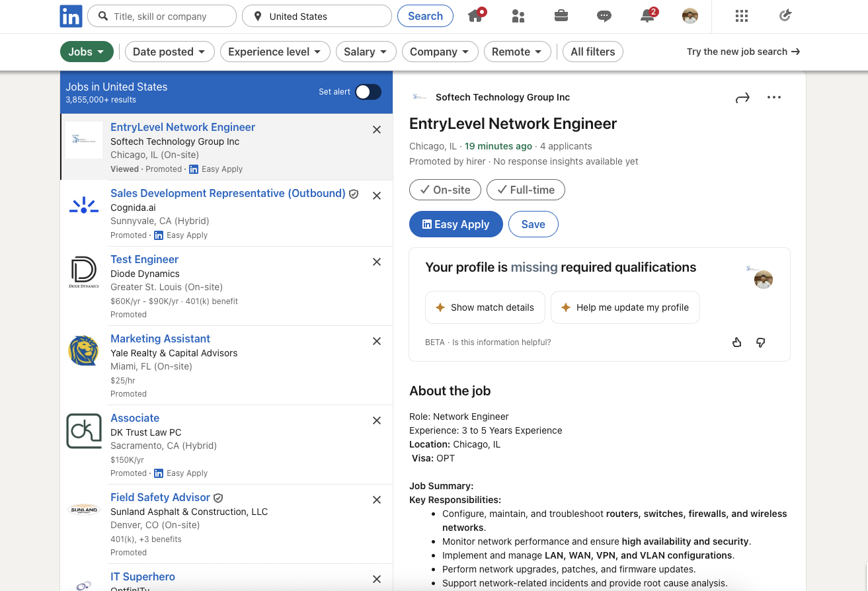Open Softech Technology Group Inc company link
This screenshot has width=868, height=591.
(502, 97)
